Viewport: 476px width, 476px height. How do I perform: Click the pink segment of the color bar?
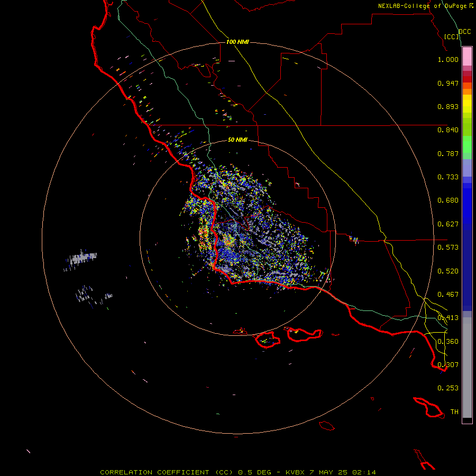click(467, 57)
